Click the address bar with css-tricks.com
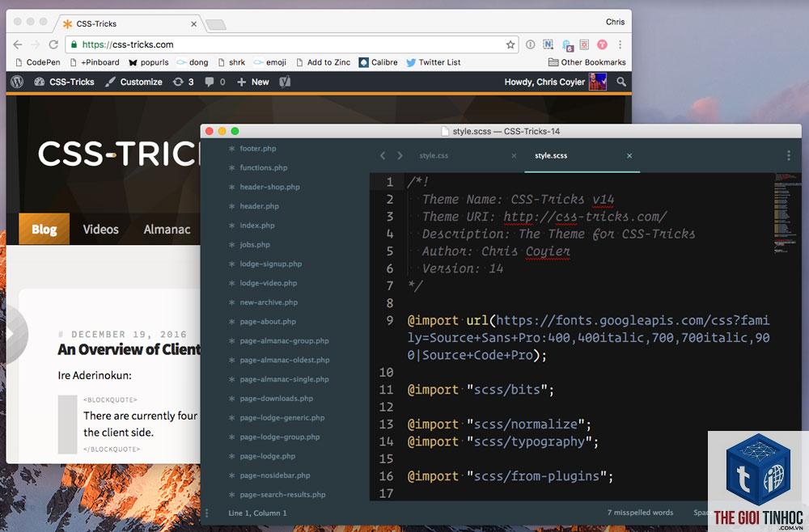809x532 pixels. pyautogui.click(x=291, y=44)
